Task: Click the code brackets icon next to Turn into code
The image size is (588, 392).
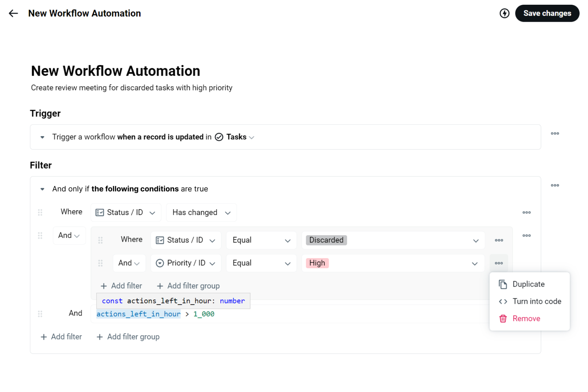Action: pos(503,301)
